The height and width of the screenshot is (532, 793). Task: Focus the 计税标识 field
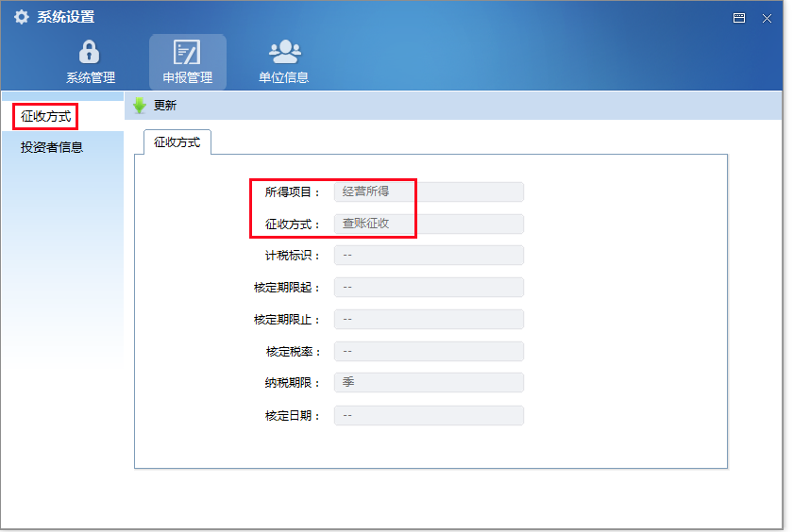click(428, 256)
